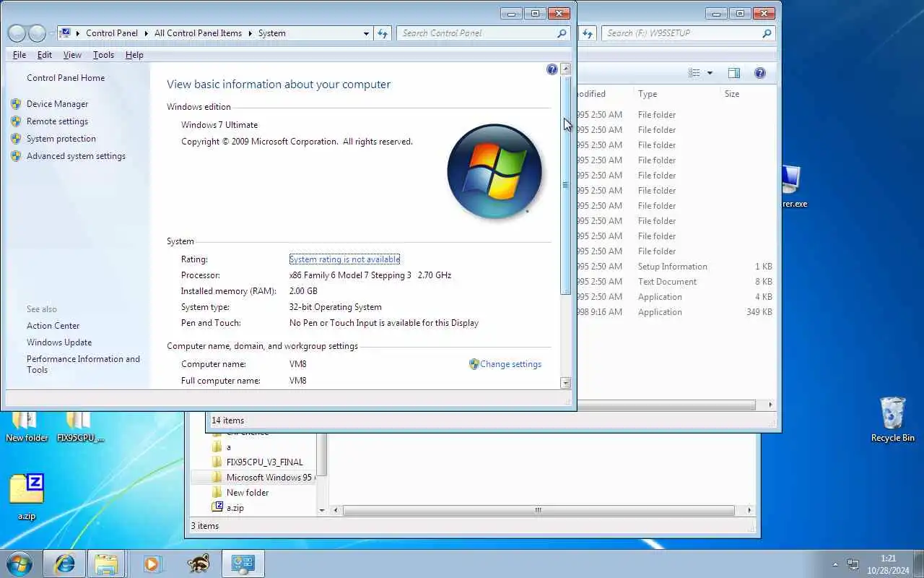Image resolution: width=924 pixels, height=578 pixels.
Task: Select the FIX95CPU_ folder on desktop
Action: 80,428
